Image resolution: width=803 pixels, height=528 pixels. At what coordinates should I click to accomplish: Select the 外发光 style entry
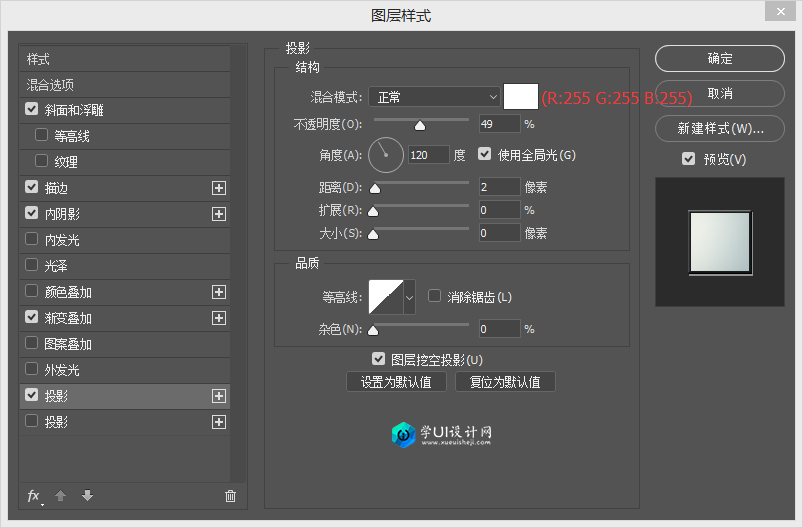coord(61,370)
